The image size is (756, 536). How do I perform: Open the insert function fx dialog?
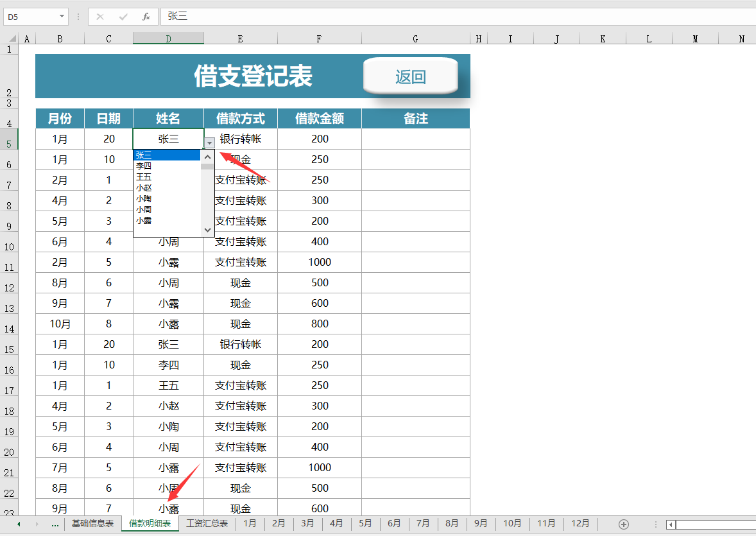pos(146,17)
